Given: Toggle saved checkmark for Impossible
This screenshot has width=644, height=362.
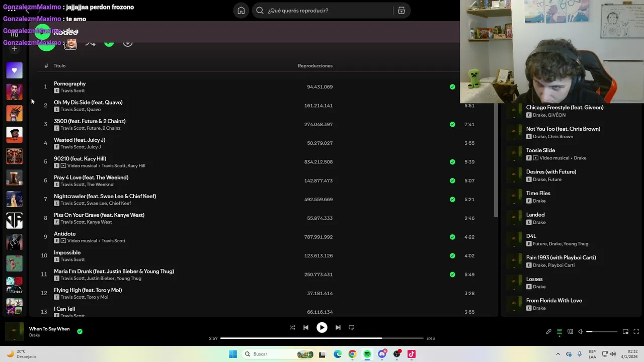Looking at the screenshot, I should 452,255.
